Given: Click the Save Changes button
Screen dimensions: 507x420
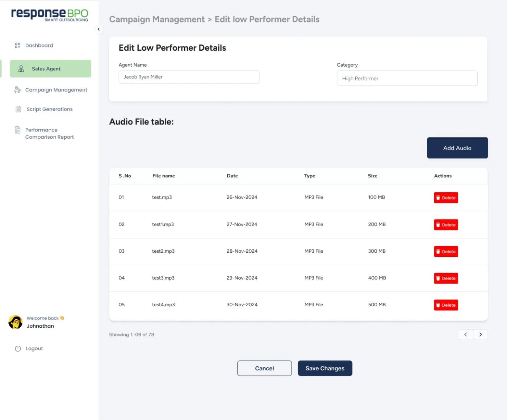Looking at the screenshot, I should click(325, 368).
